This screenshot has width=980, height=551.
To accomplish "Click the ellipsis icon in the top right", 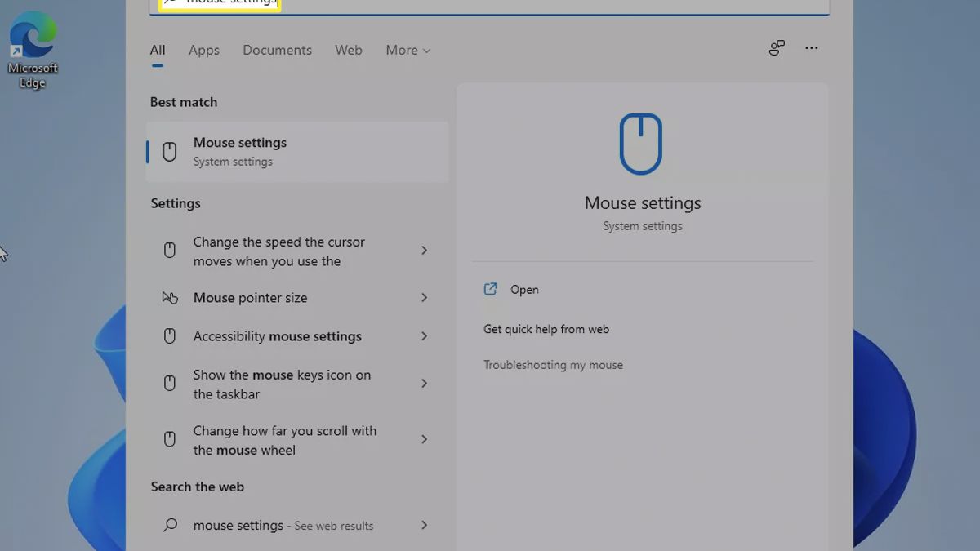I will [811, 48].
